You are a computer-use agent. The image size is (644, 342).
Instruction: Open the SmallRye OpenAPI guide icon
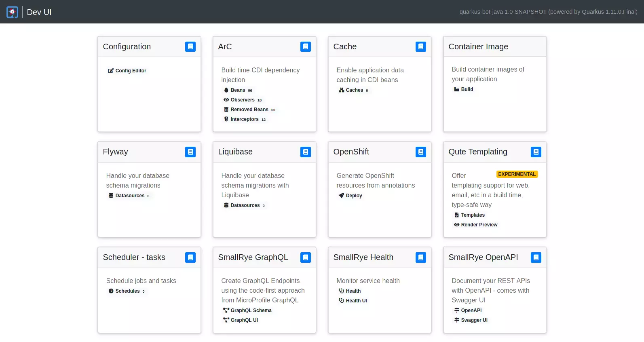click(x=536, y=258)
